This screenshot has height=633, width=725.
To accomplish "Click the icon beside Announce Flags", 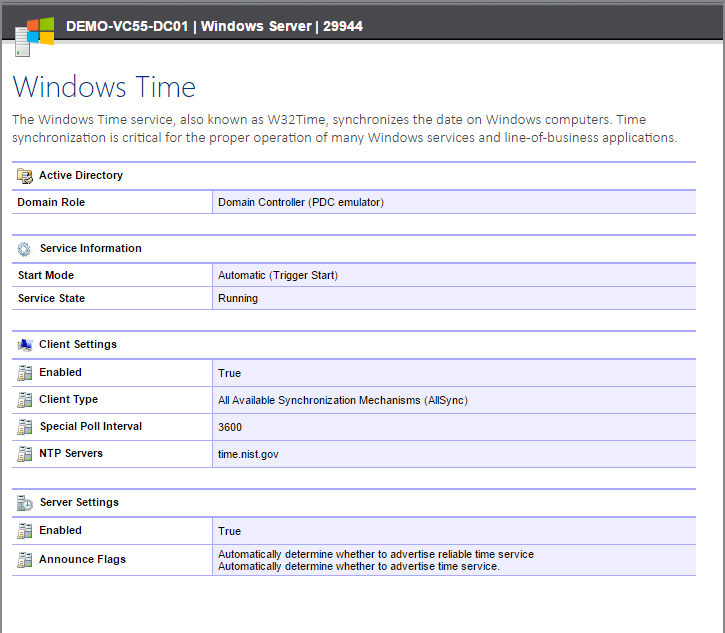I will tap(25, 560).
